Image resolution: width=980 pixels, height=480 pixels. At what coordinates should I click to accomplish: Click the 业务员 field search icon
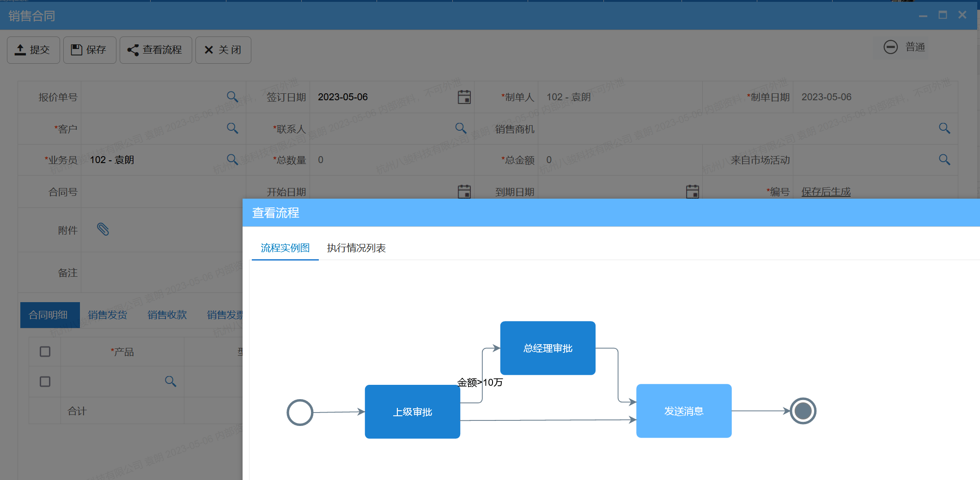[232, 159]
